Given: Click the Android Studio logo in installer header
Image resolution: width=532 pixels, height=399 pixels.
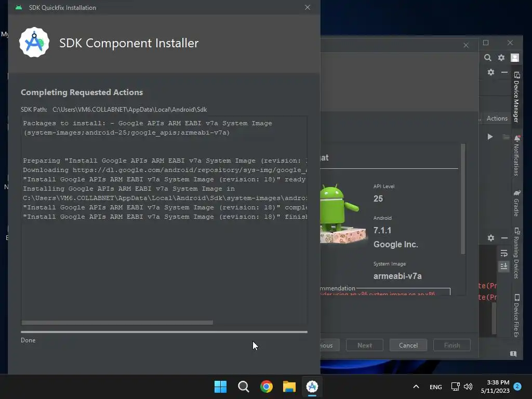Looking at the screenshot, I should (34, 43).
